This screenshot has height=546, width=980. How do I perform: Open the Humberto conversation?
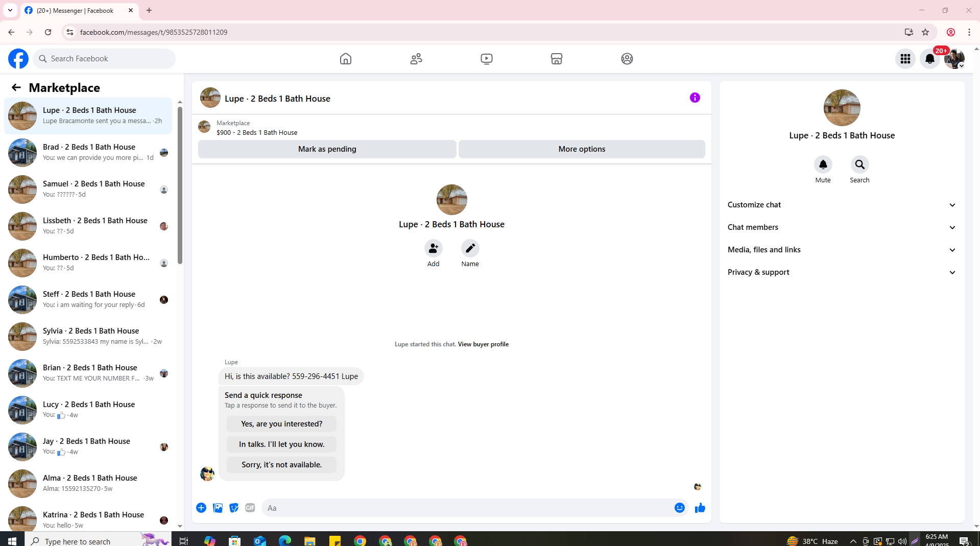(88, 263)
